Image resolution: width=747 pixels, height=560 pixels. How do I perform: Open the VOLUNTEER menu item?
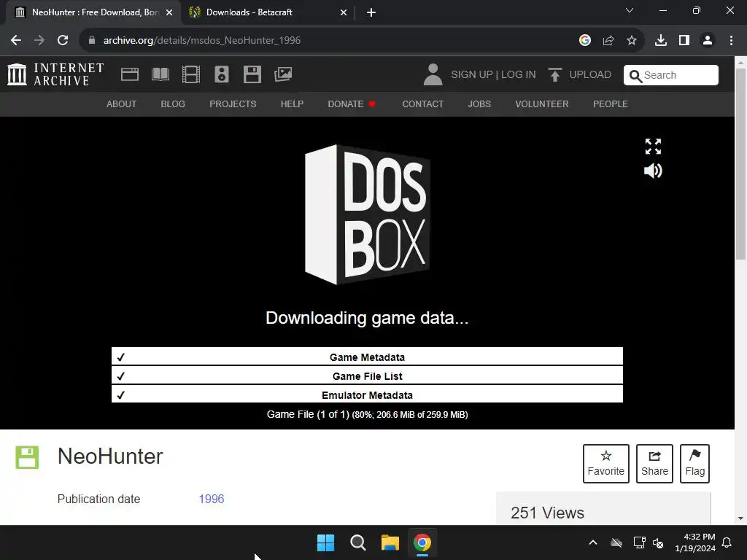542,104
